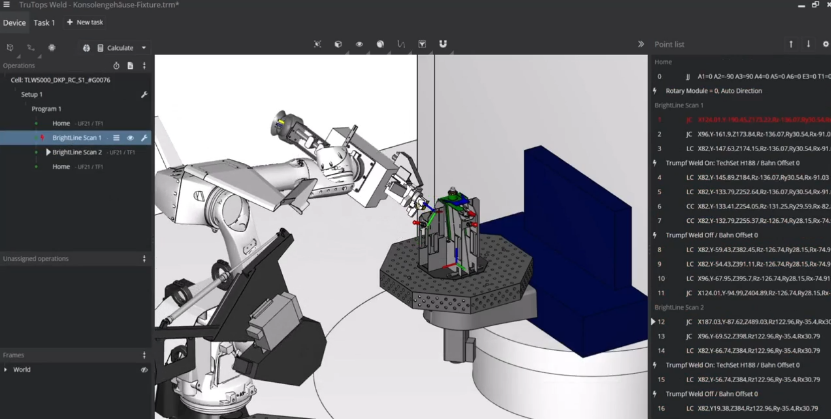Open the dropdown arrow next to Calculate
Viewport: 831px width, 419px height.
[x=144, y=47]
